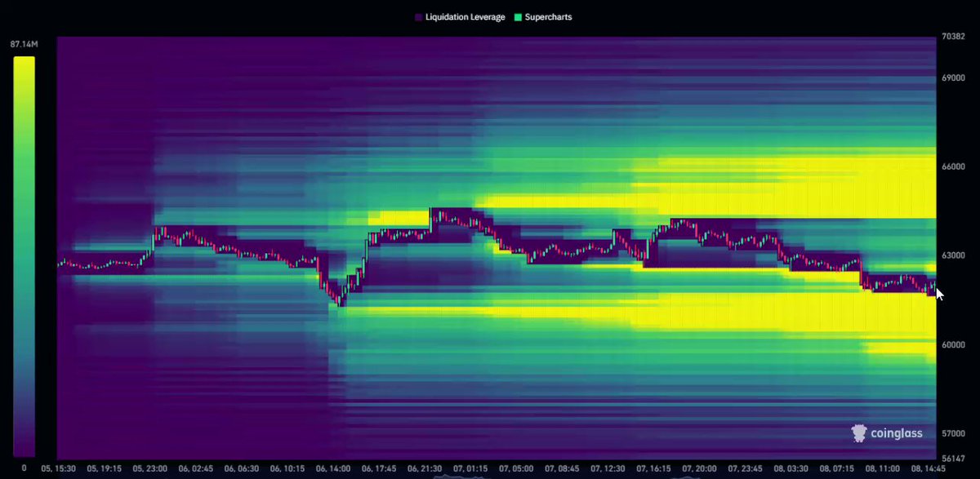The width and height of the screenshot is (980, 479).
Task: Click the "06, 14:00" time label
Action: [334, 469]
